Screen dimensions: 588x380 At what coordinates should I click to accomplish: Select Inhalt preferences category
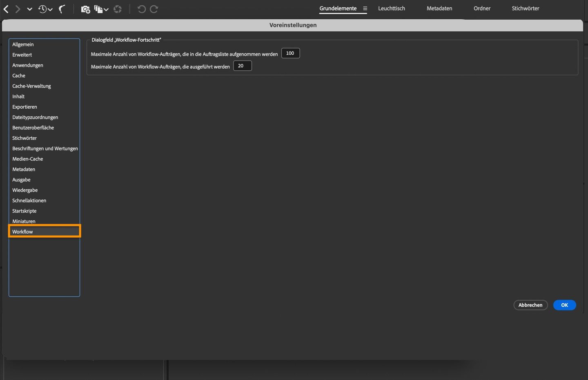(x=44, y=96)
